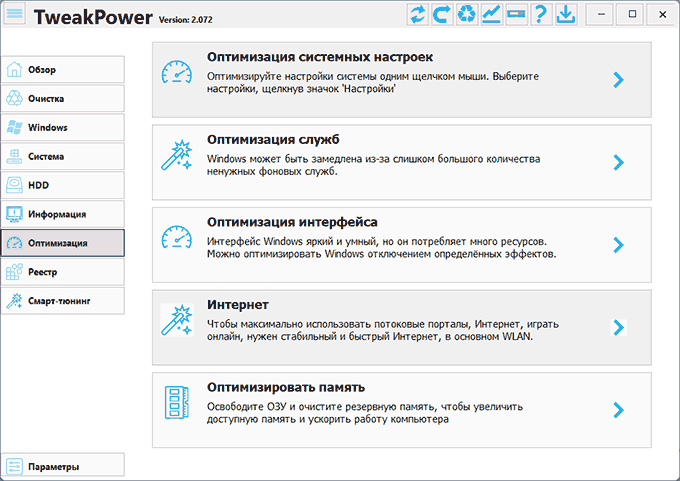Image resolution: width=680 pixels, height=481 pixels.
Task: Click the recycle icon beside Очистка
Action: point(14,98)
